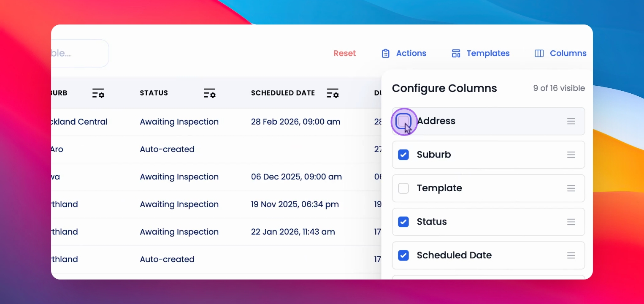Open the Templates menu
This screenshot has height=304, width=644.
[x=481, y=54]
